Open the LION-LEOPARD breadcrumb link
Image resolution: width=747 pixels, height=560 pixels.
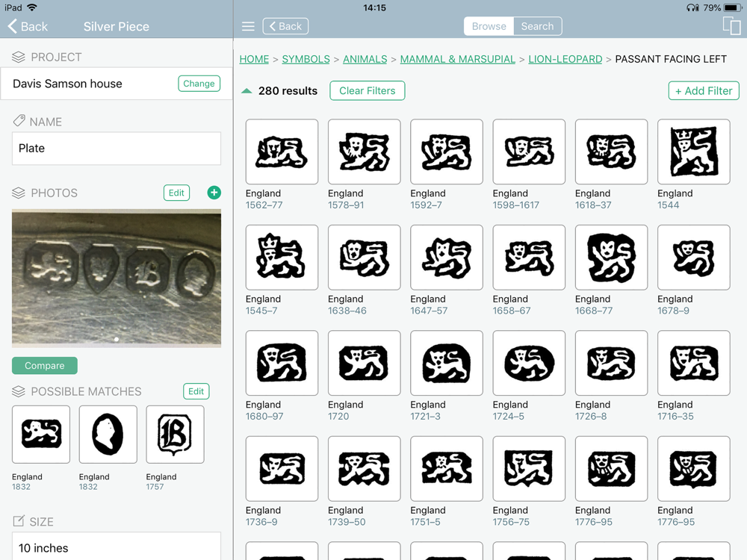[x=565, y=59]
